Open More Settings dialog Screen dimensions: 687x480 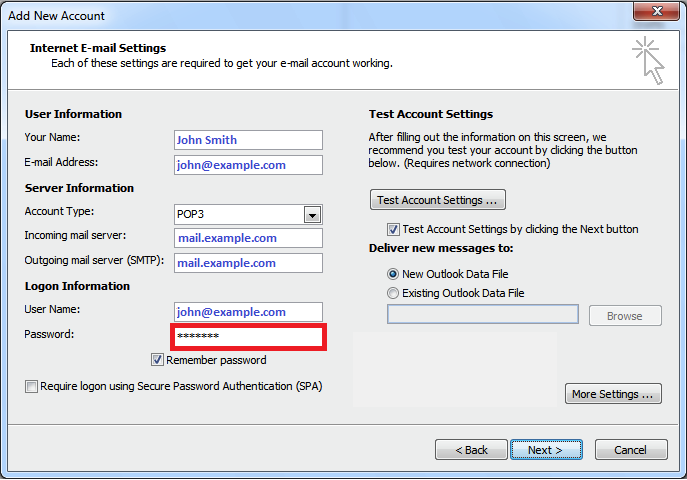pyautogui.click(x=614, y=394)
